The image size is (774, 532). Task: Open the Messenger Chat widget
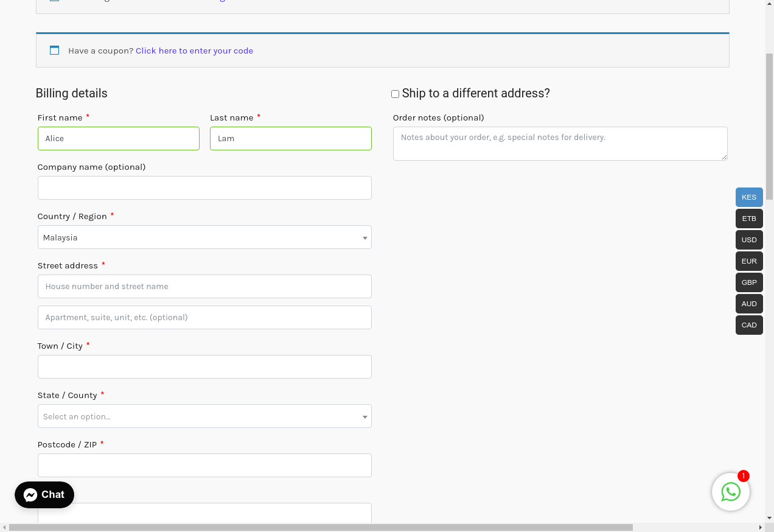click(44, 495)
